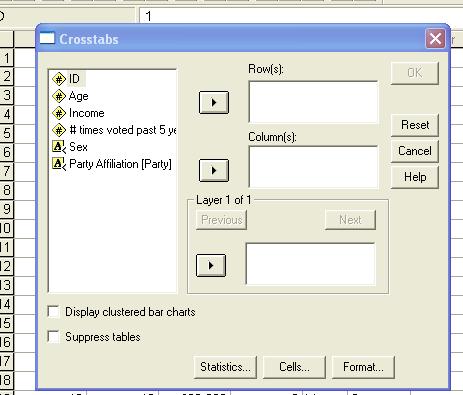Open the Format... options dialog
Screen dimensions: 463x395
[363, 367]
